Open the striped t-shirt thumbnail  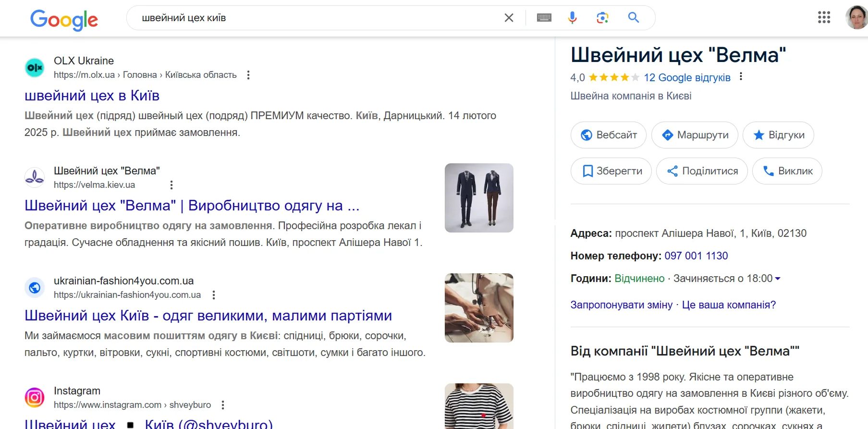479,406
